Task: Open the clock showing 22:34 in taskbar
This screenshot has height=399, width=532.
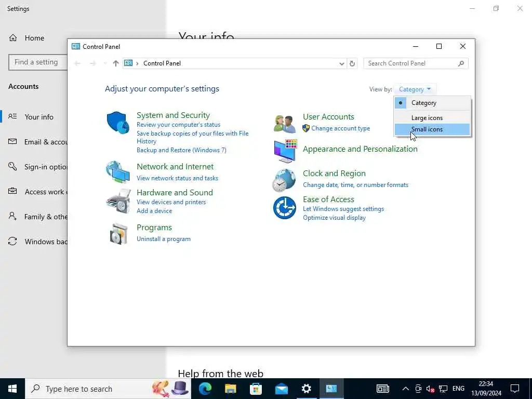Action: pyautogui.click(x=486, y=389)
